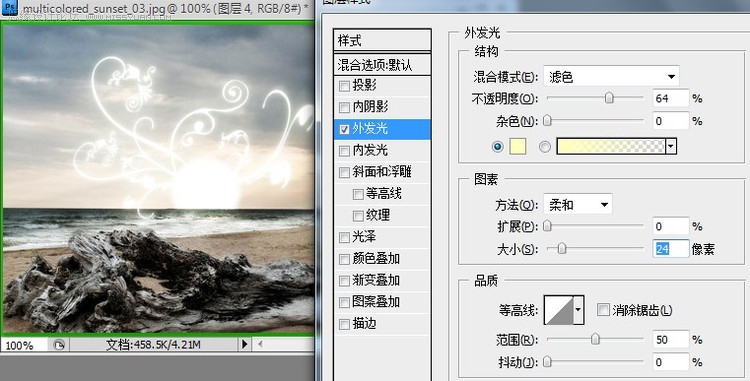Click the 抖动 slider handle
The image size is (750, 381).
(548, 362)
